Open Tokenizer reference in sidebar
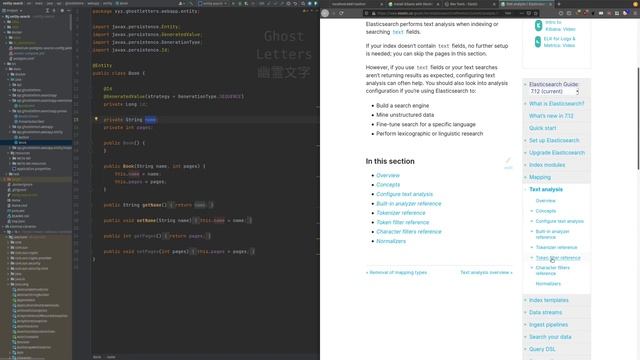Image resolution: width=640 pixels, height=360 pixels. [556, 247]
